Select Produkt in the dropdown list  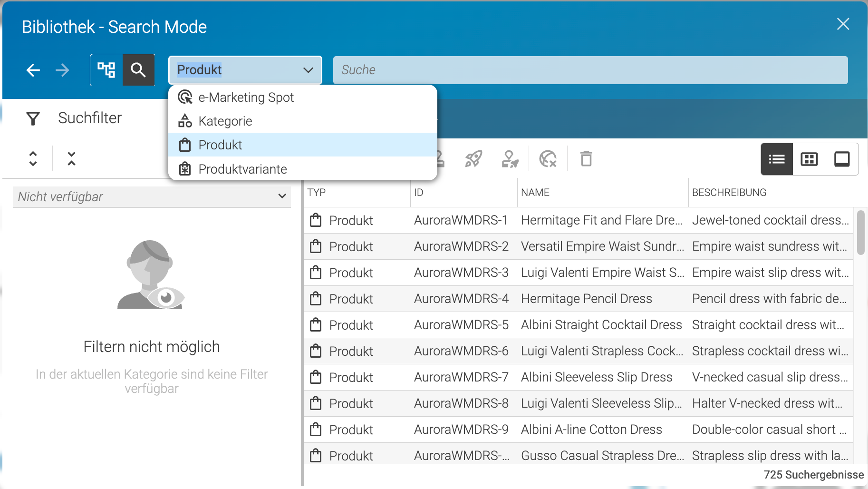coord(303,145)
